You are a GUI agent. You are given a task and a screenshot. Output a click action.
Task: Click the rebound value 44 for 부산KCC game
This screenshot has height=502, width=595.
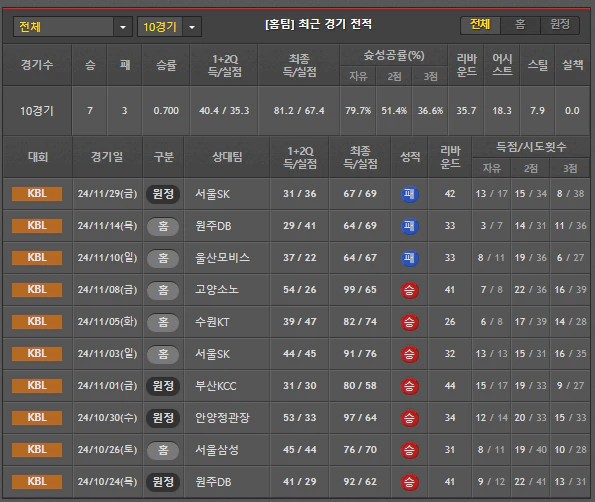(450, 386)
